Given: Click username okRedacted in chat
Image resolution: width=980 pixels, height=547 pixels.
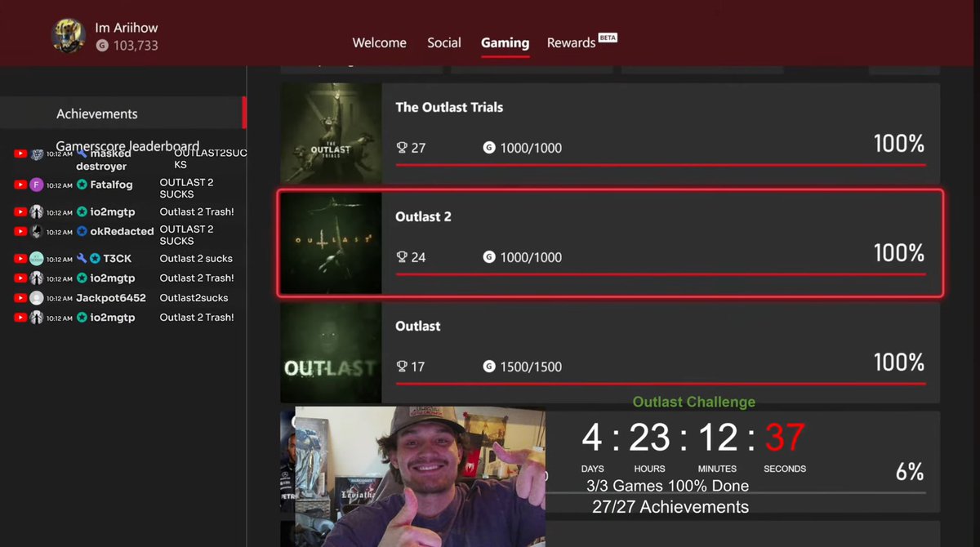Looking at the screenshot, I should 122,231.
